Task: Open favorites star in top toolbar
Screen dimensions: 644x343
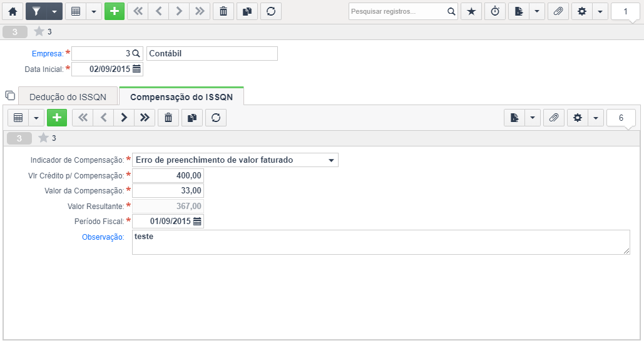Action: click(471, 11)
